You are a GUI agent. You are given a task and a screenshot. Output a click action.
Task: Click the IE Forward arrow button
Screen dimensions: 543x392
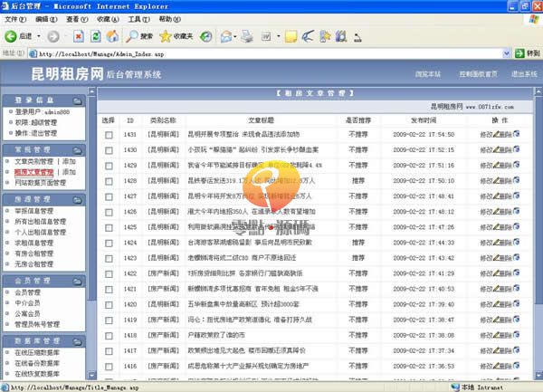point(53,36)
